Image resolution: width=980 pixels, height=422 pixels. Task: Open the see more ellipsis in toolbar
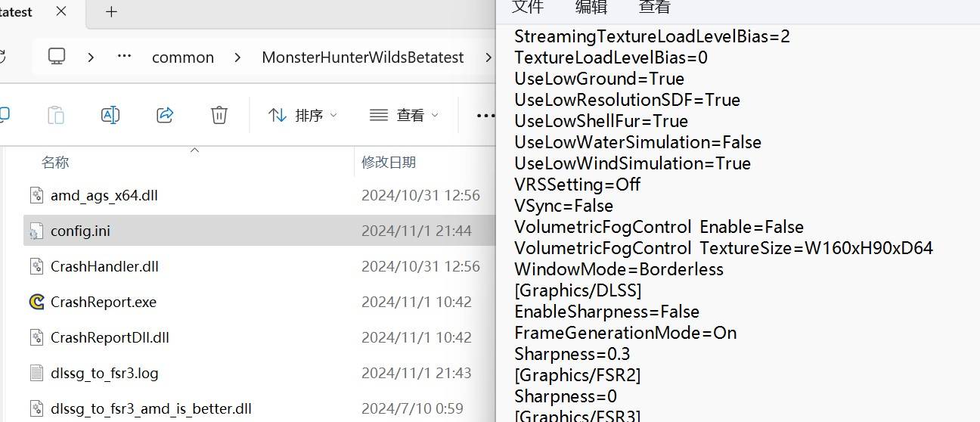[485, 115]
